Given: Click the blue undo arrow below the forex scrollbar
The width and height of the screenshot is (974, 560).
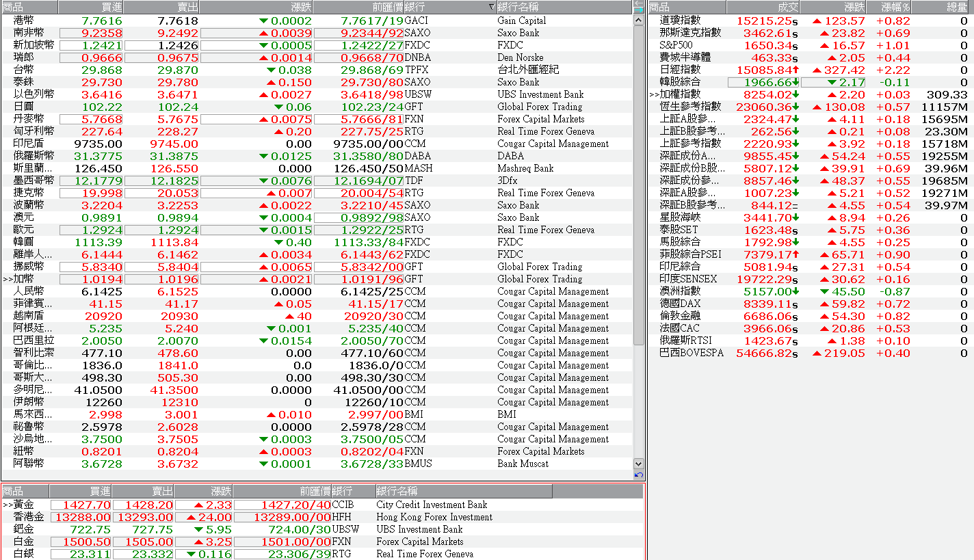Looking at the screenshot, I should pyautogui.click(x=639, y=475).
